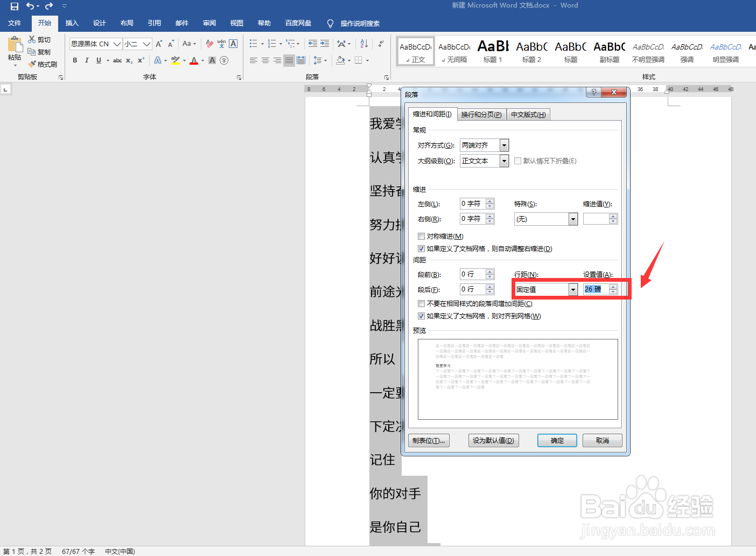Click the 设置值 26 磅 input field
The width and height of the screenshot is (756, 556).
(x=596, y=289)
